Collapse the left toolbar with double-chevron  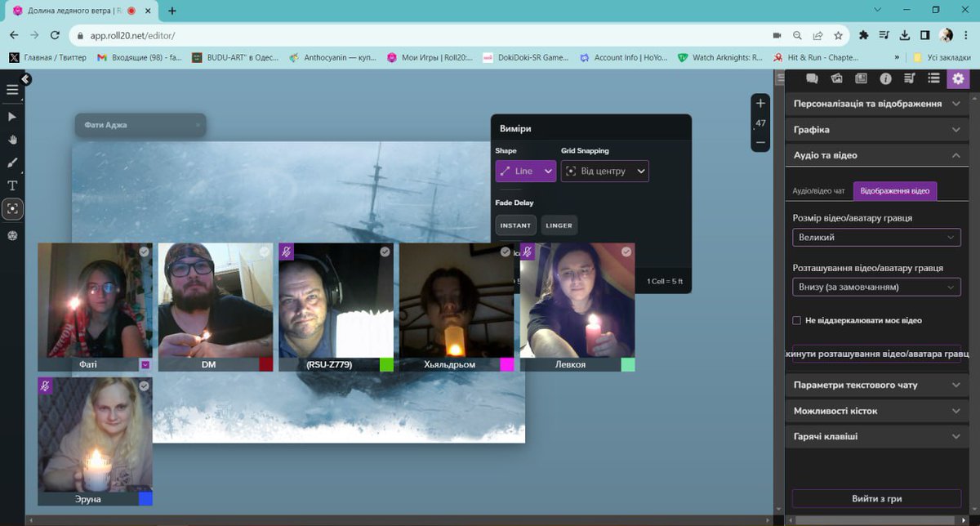26,79
